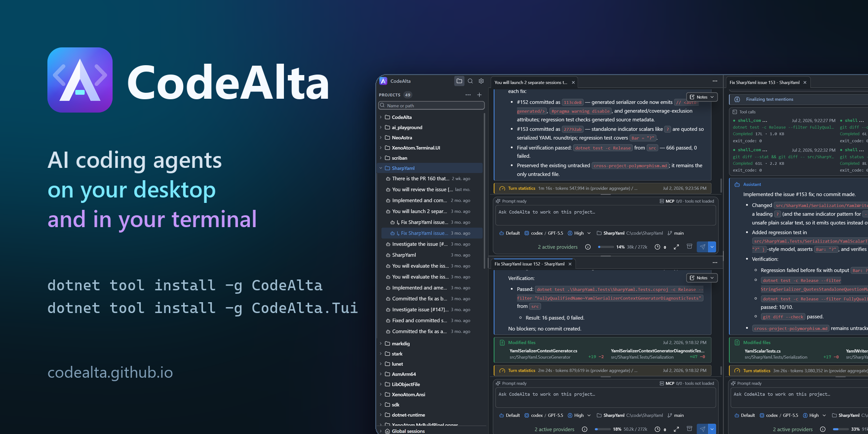Focus the prompt box in the issue 152 pane
Screen dimensions: 868x434
(x=605, y=397)
